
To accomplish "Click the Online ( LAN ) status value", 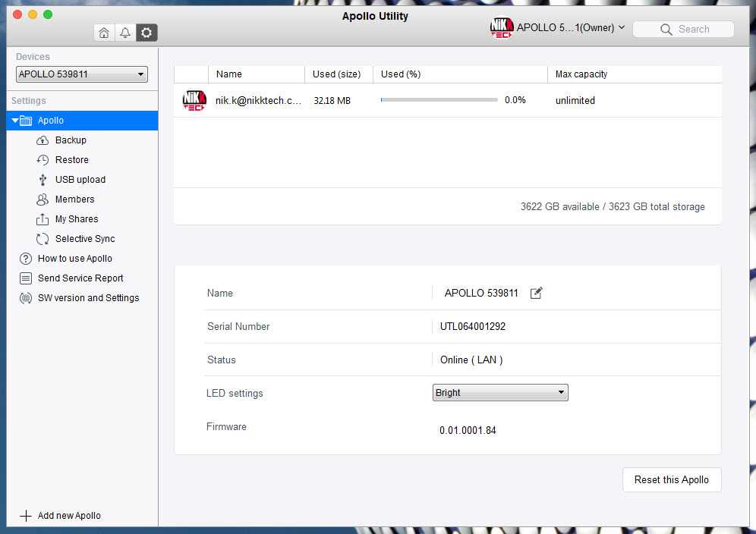I will tap(471, 360).
